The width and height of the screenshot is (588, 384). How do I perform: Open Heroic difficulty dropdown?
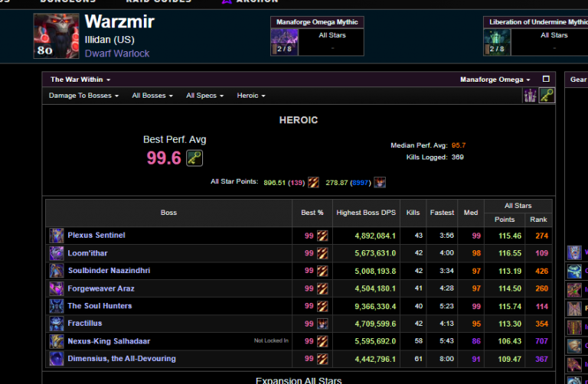click(x=251, y=96)
